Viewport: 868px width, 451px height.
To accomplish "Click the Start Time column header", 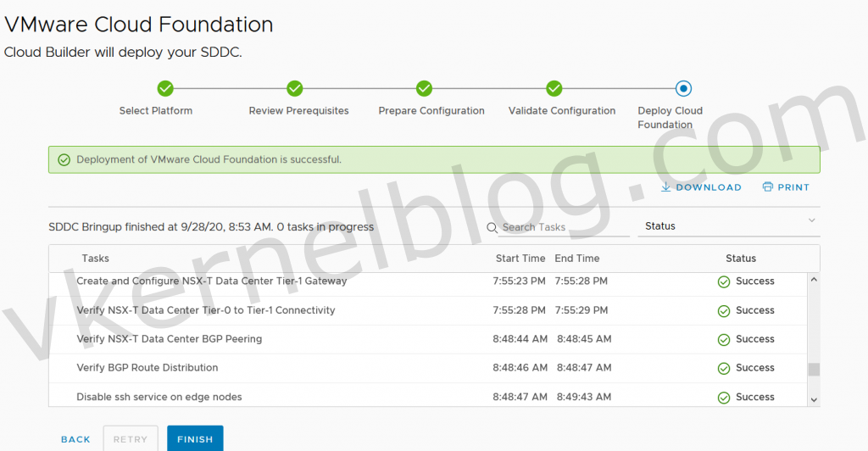I will click(x=520, y=259).
